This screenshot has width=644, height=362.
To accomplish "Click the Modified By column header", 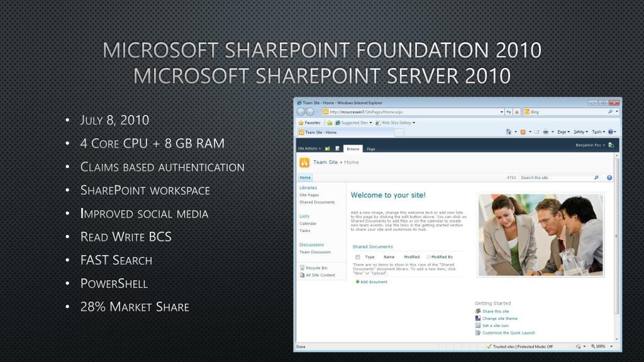I will (x=442, y=257).
